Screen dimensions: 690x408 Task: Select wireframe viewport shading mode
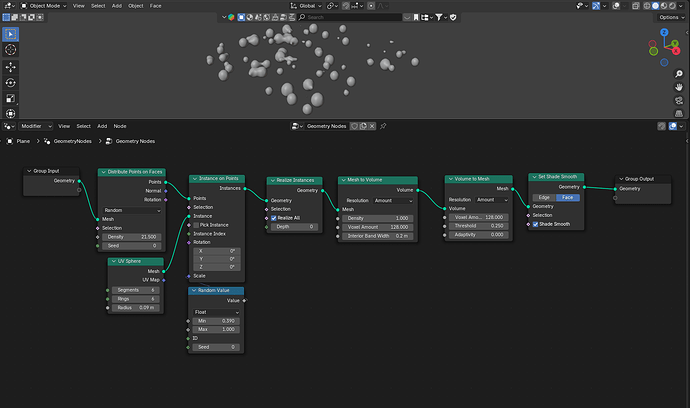(x=647, y=6)
